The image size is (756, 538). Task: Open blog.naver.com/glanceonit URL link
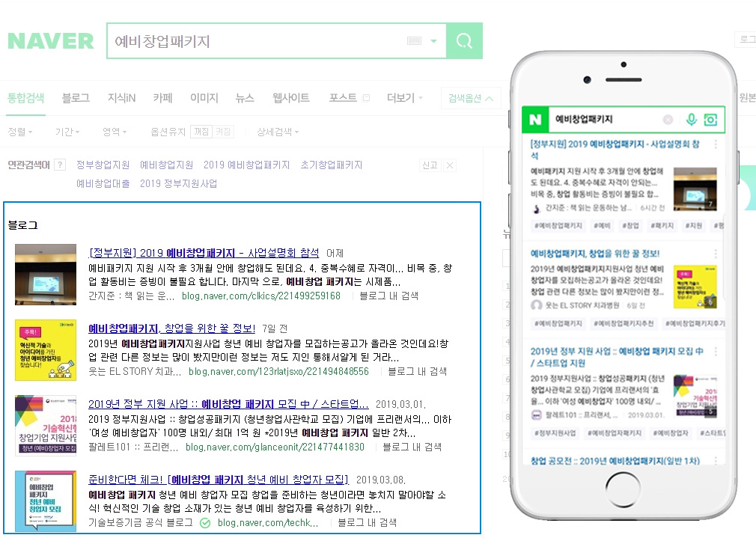click(x=275, y=447)
